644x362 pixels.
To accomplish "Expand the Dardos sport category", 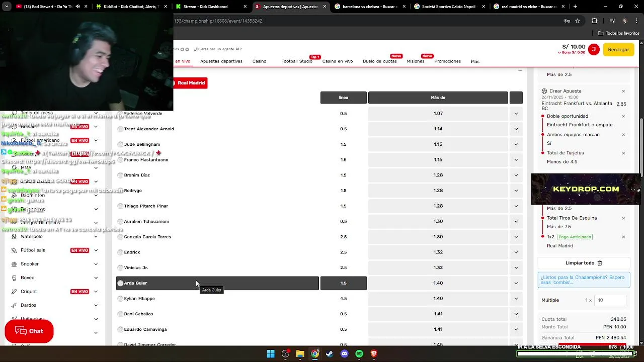I will tap(96, 305).
